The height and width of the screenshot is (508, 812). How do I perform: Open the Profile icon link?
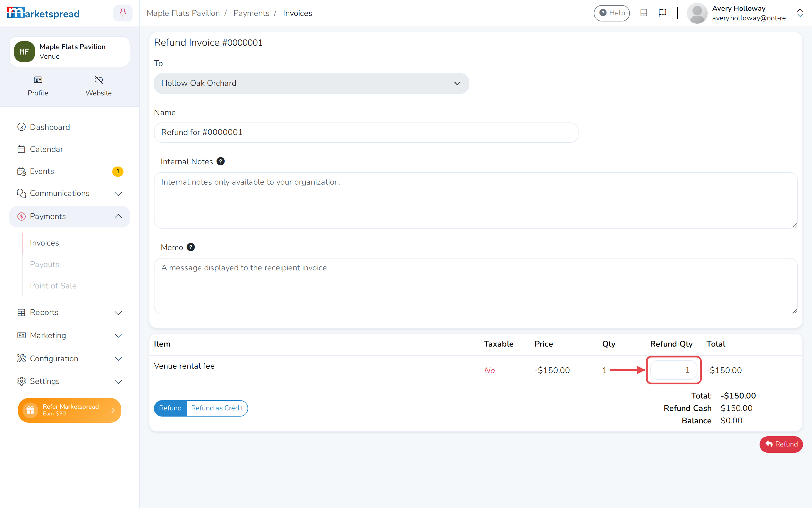pyautogui.click(x=38, y=86)
